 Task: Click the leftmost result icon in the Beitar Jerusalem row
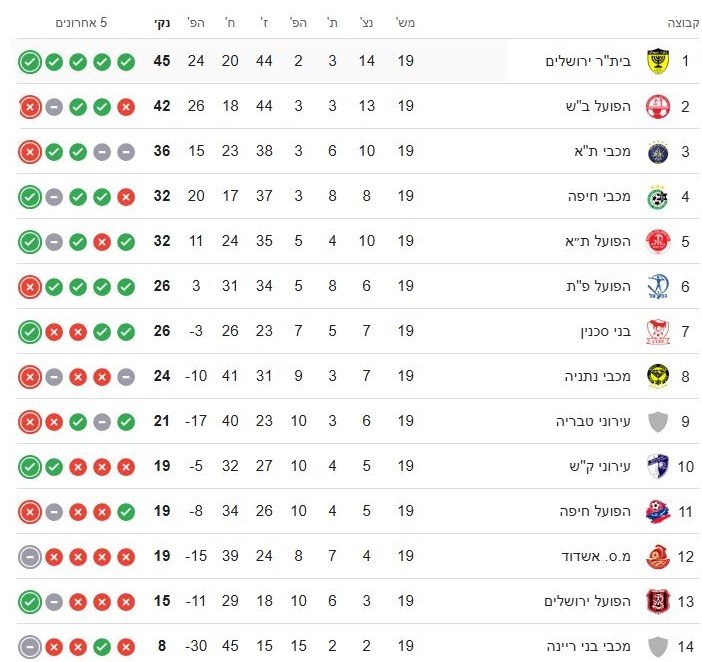point(29,62)
